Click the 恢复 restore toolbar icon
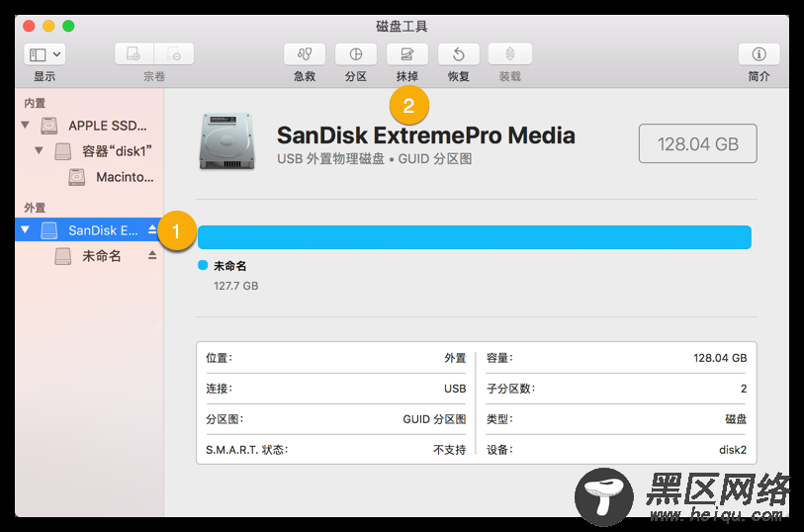Viewport: 804px width, 532px height. point(459,53)
